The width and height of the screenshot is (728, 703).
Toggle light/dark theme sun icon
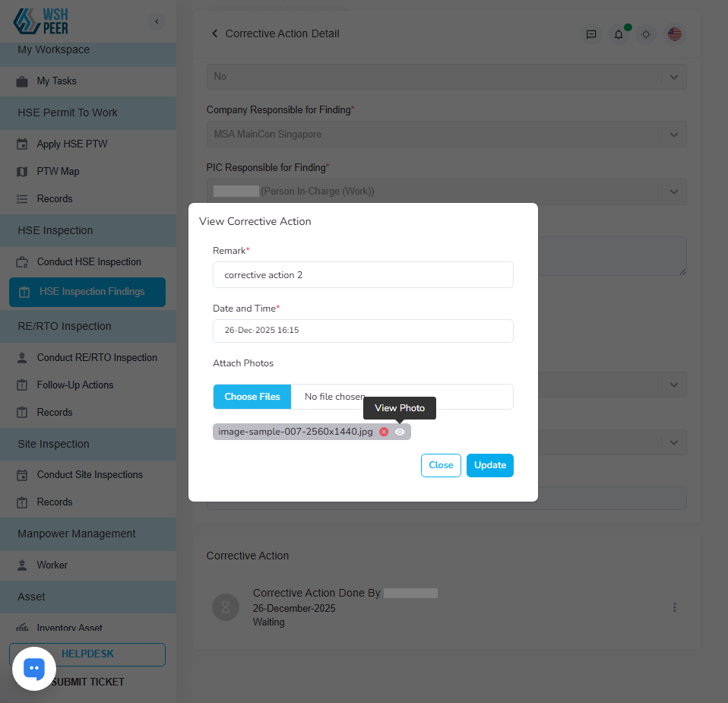[x=646, y=34]
